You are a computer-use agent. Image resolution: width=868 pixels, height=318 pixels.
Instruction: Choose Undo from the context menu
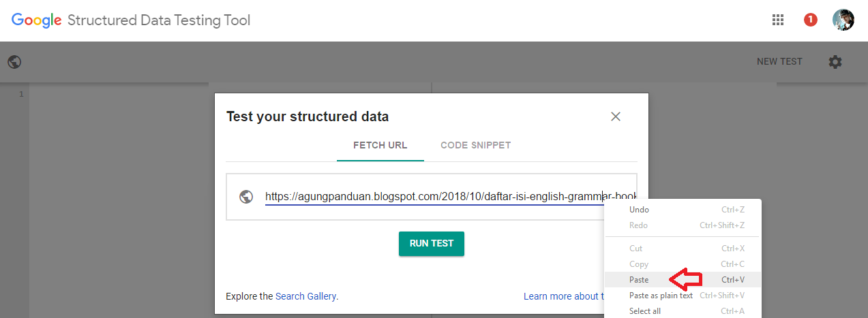point(640,210)
